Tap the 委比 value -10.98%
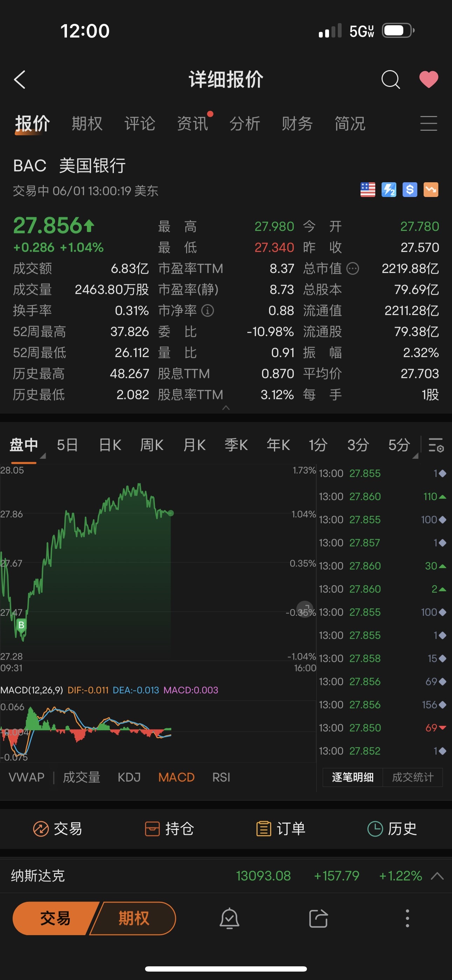 pos(270,332)
